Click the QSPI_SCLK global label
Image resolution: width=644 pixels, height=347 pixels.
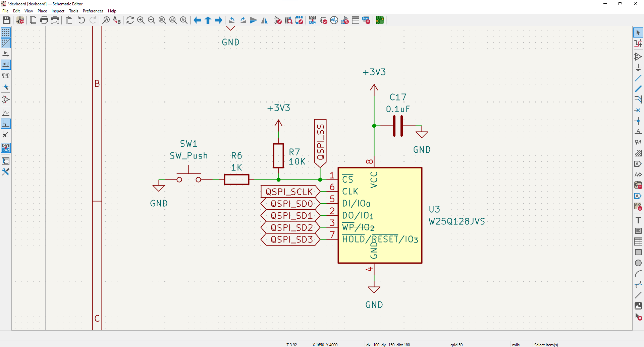pos(289,192)
